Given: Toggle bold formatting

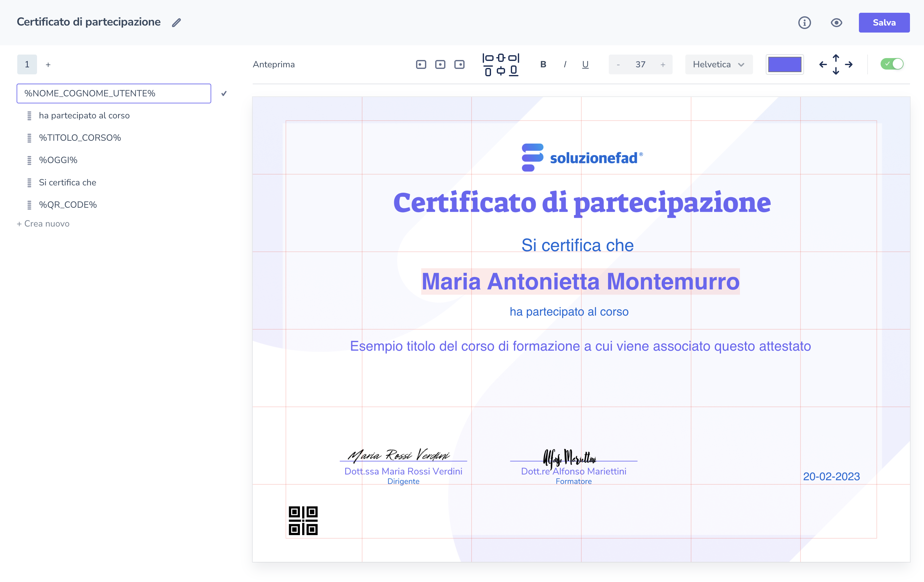Looking at the screenshot, I should point(543,64).
